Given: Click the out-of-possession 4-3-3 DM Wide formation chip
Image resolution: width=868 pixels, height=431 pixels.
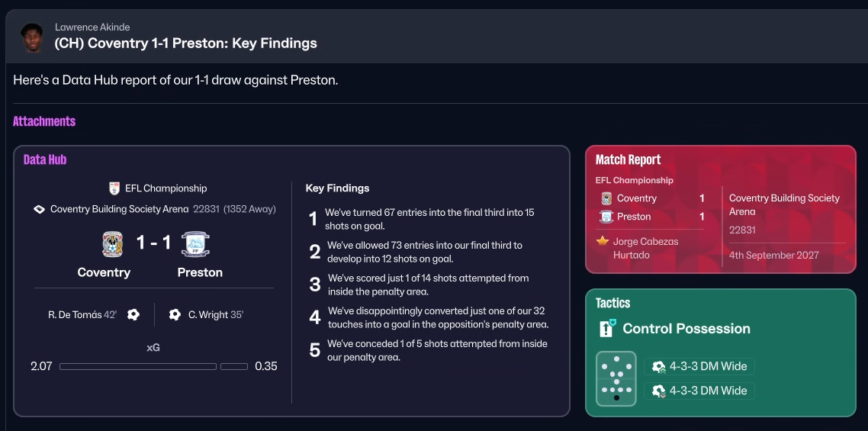Looking at the screenshot, I should point(699,391).
